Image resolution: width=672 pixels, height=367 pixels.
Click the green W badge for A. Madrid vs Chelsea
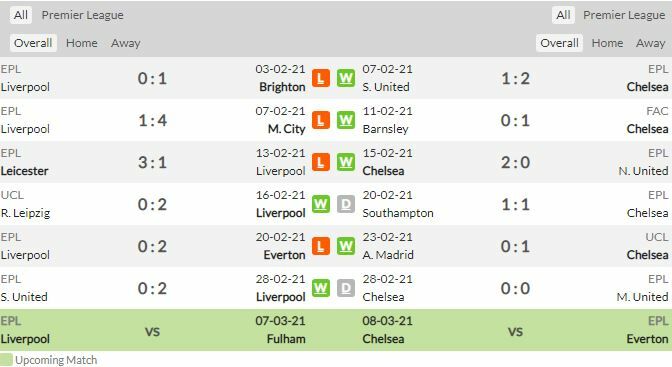[345, 246]
